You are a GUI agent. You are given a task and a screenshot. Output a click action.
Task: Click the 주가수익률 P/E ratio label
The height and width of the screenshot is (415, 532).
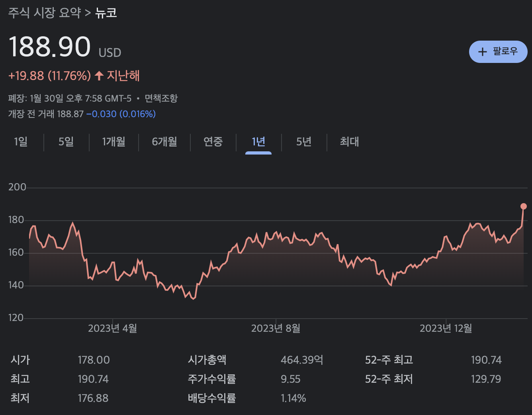[x=212, y=379]
